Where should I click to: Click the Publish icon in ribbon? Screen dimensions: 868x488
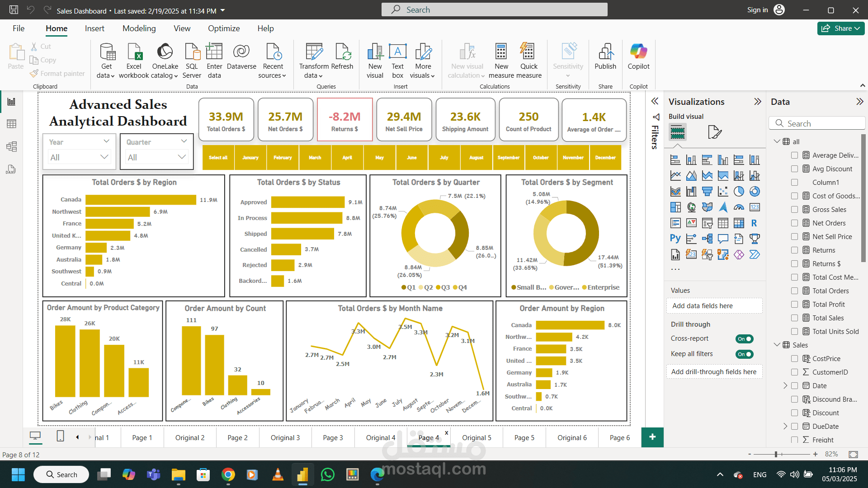coord(605,52)
